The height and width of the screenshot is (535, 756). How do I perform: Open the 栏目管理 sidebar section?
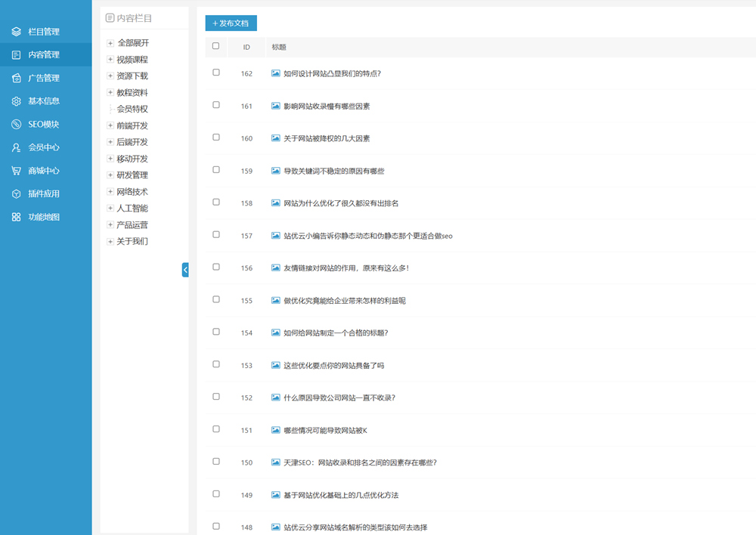coord(34,31)
